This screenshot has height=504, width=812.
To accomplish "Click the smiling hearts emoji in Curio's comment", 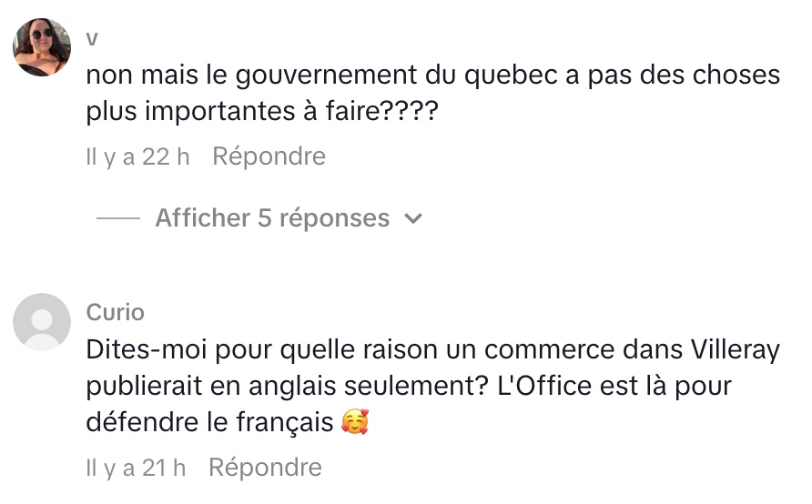I will (354, 423).
